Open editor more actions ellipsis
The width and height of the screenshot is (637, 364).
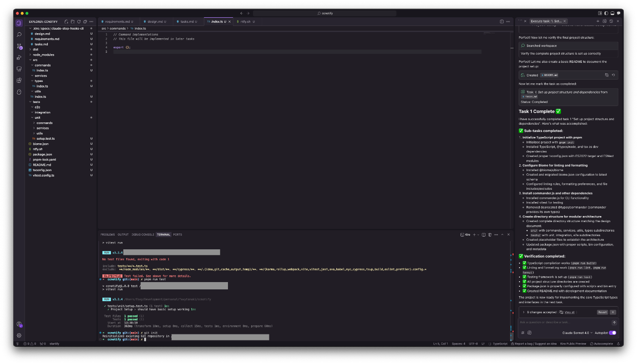point(508,21)
